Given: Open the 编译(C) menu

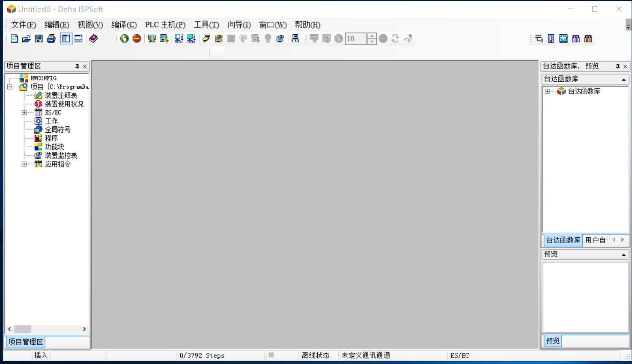Looking at the screenshot, I should [x=124, y=25].
